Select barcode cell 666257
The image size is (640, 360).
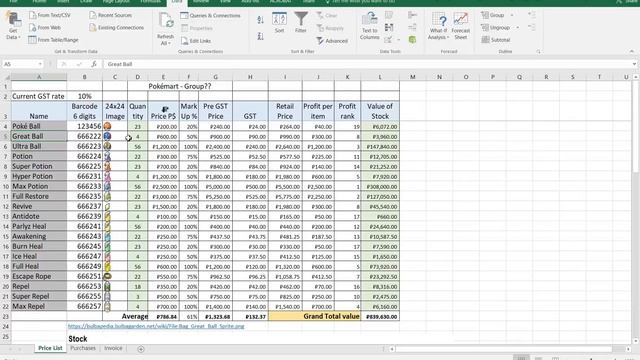(84, 307)
